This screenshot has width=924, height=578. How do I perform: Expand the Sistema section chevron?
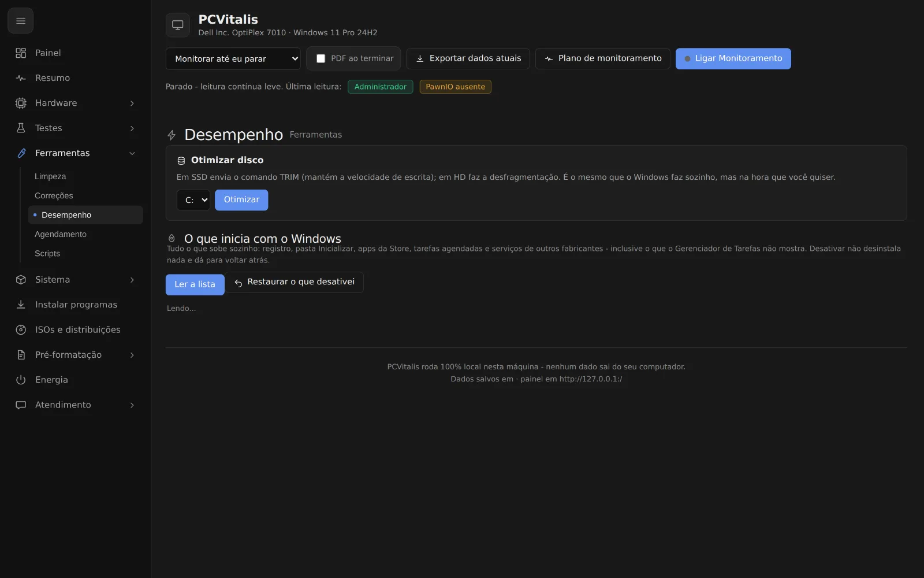(x=132, y=280)
